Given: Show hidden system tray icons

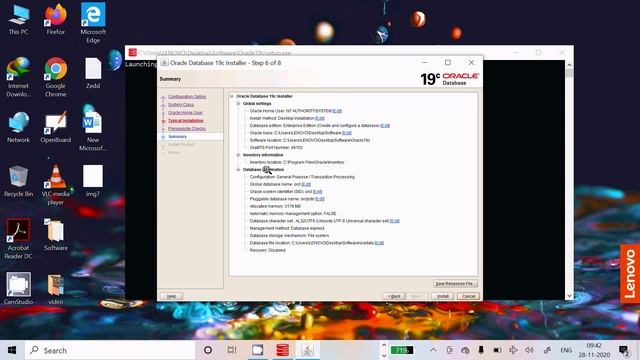Looking at the screenshot, I should (433, 350).
